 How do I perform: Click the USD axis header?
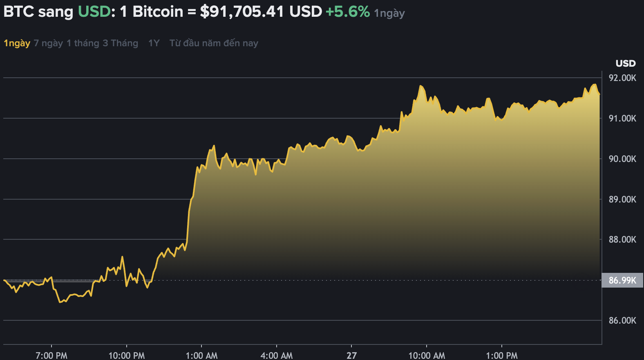pos(625,63)
